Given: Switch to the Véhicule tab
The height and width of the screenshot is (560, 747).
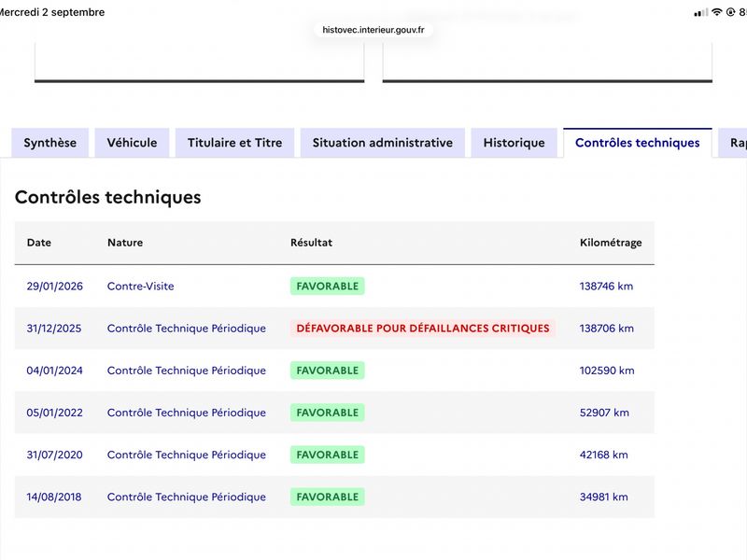Looking at the screenshot, I should tap(132, 143).
